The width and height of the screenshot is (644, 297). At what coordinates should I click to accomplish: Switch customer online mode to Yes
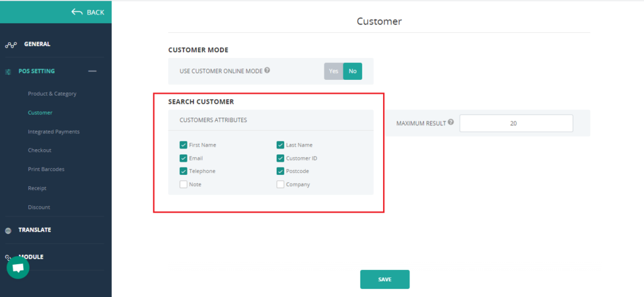point(333,71)
